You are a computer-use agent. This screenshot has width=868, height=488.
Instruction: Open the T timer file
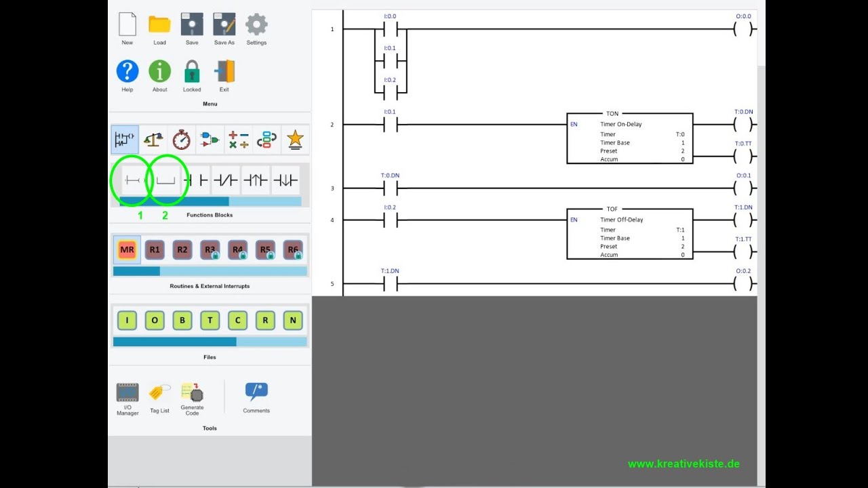pyautogui.click(x=210, y=321)
